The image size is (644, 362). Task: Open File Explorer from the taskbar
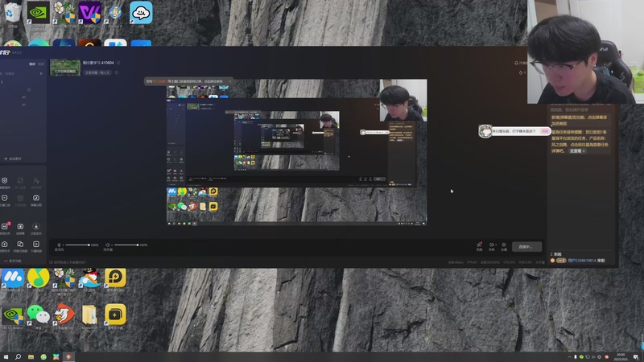[31, 357]
